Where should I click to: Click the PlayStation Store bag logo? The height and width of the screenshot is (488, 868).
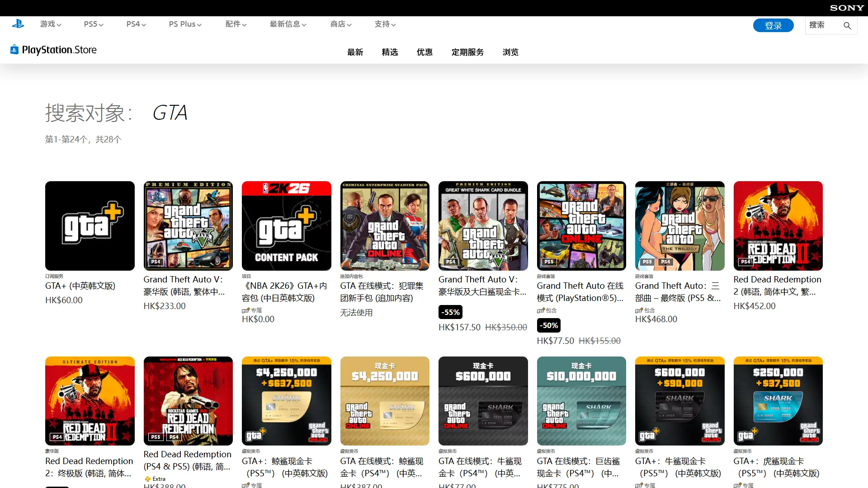click(x=14, y=49)
